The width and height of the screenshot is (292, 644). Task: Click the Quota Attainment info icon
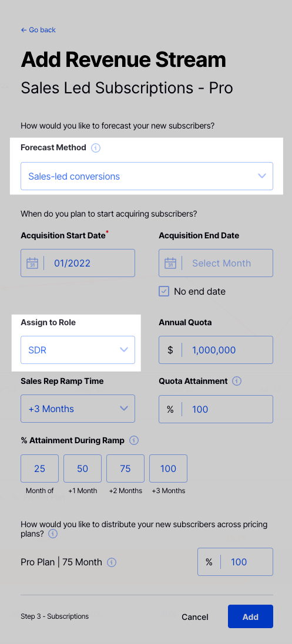click(237, 381)
